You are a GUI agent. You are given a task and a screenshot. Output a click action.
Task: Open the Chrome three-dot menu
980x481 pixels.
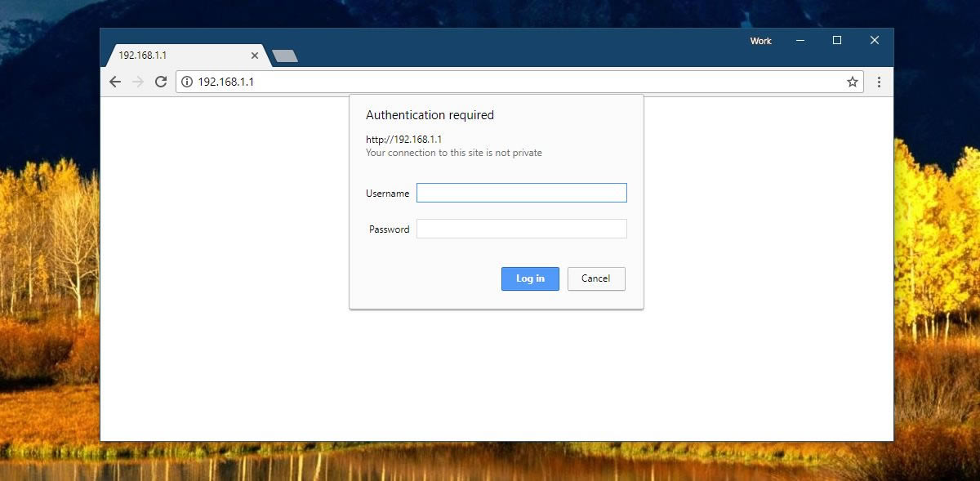coord(879,82)
